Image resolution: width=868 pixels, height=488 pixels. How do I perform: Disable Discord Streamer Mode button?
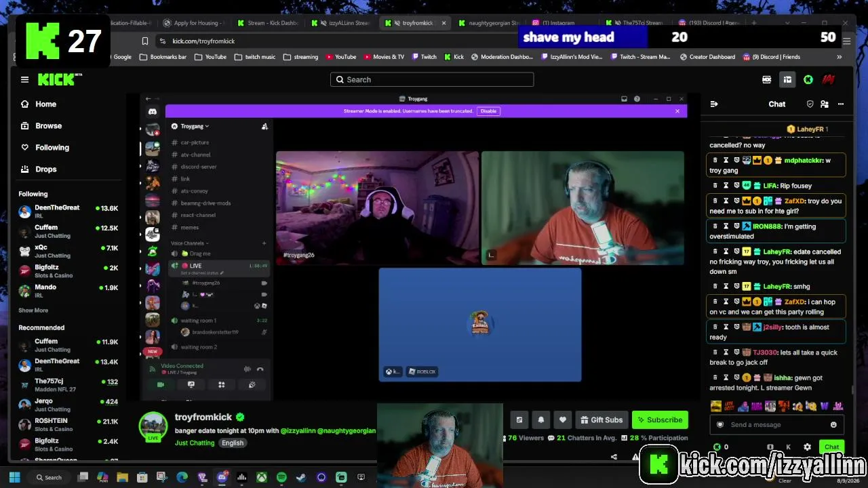pos(488,111)
